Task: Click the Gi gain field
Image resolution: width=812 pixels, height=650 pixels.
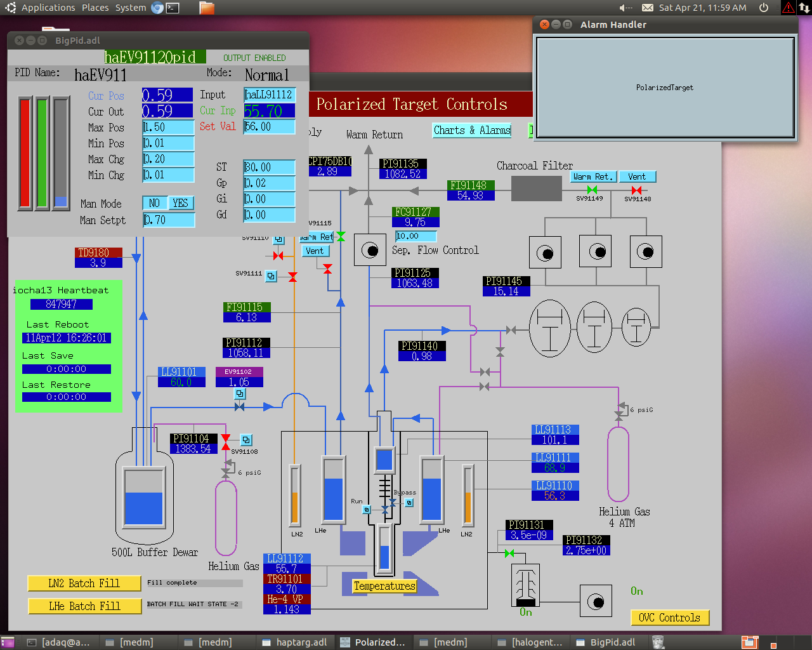Action: 270,199
